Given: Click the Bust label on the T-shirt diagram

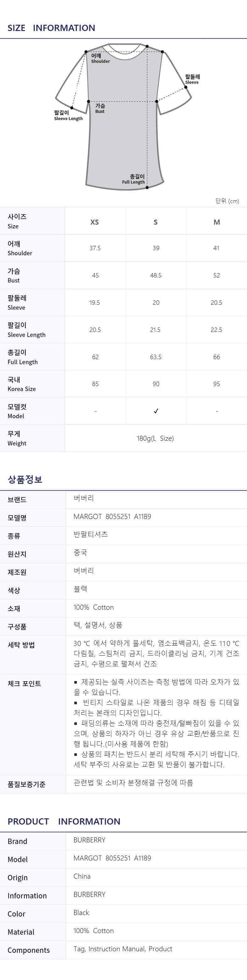Looking at the screenshot, I should (x=100, y=109).
